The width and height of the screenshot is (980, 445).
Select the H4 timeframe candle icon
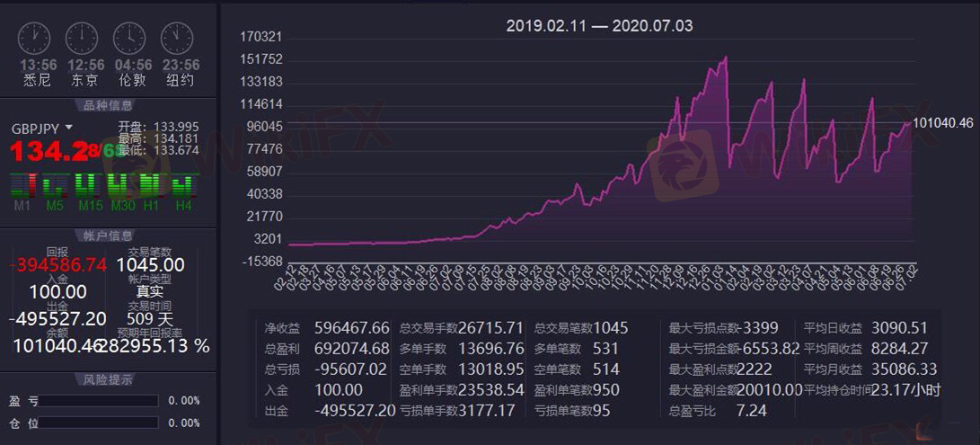183,185
